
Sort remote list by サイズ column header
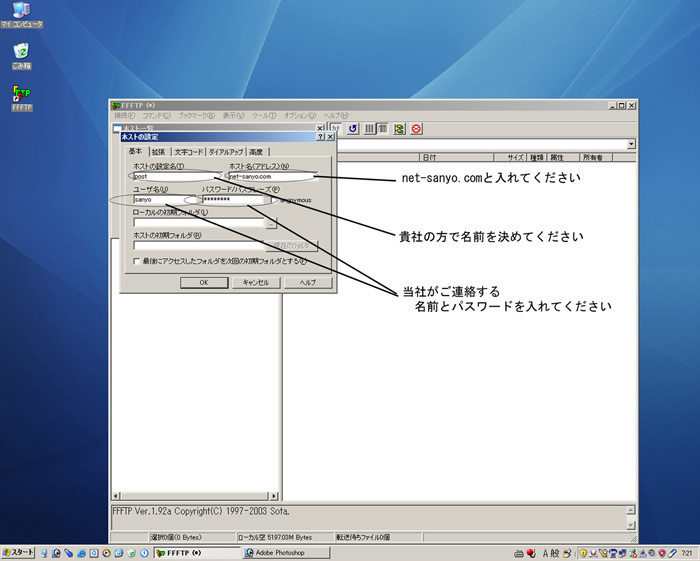[510, 158]
